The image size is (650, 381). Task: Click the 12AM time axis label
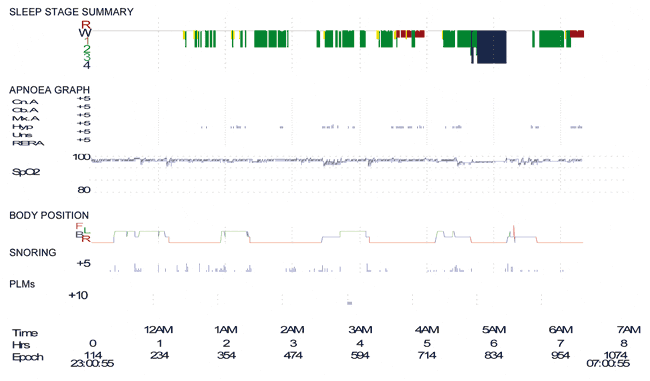(158, 330)
